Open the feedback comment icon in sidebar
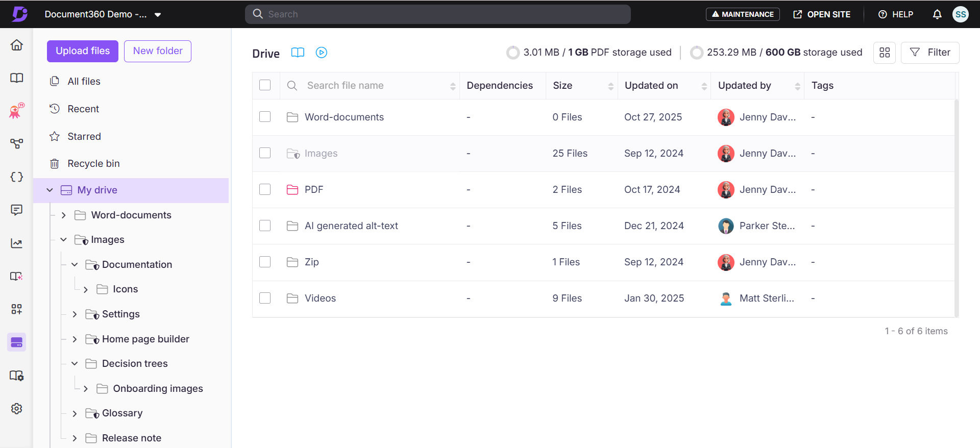Image resolution: width=980 pixels, height=448 pixels. pos(17,210)
